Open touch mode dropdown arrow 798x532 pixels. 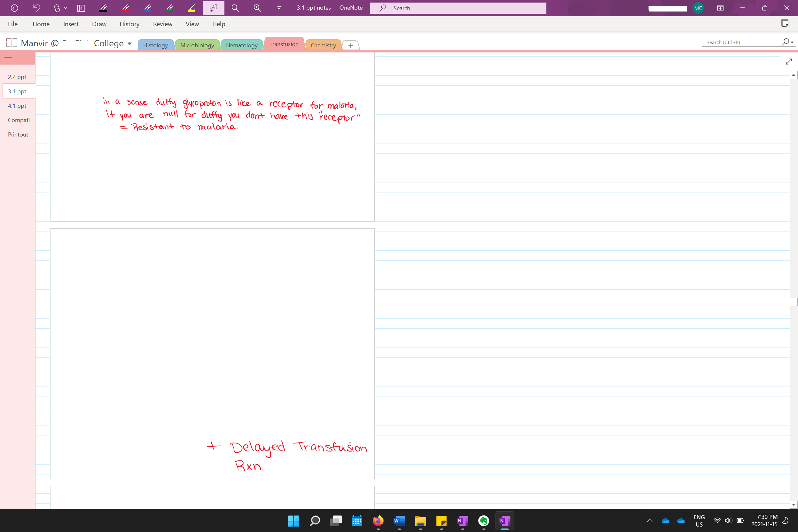point(66,8)
